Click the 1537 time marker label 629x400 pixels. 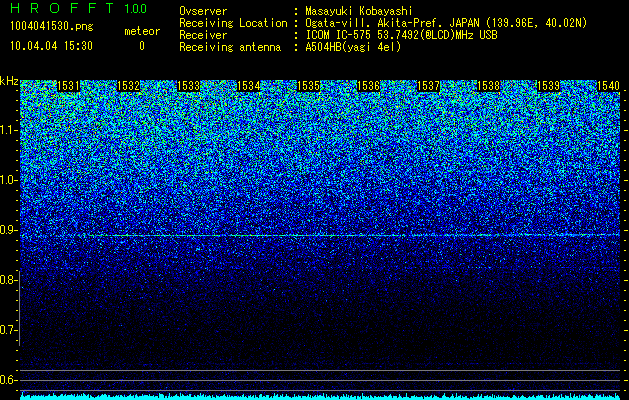(429, 86)
